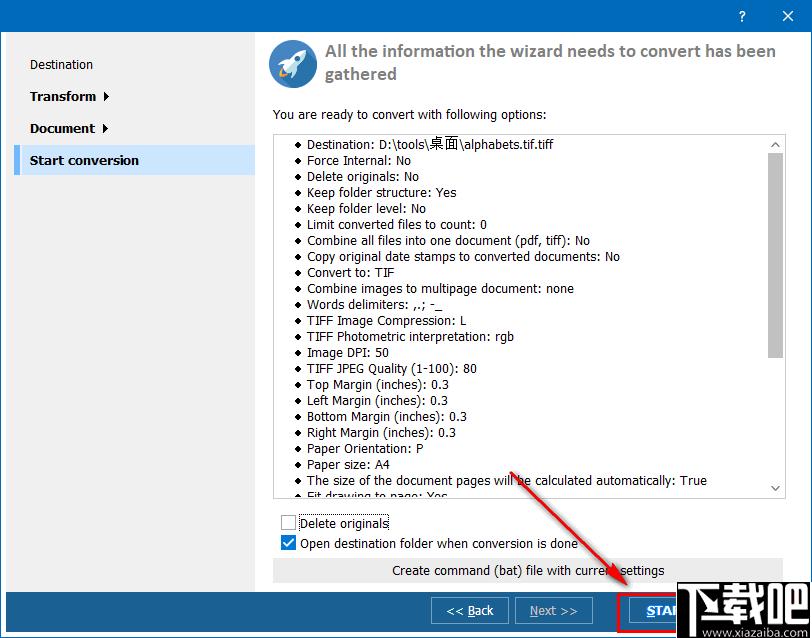Select 'TIFF JPEG Quality (1-100): 80'
Screen dimensions: 812x638
(392, 369)
